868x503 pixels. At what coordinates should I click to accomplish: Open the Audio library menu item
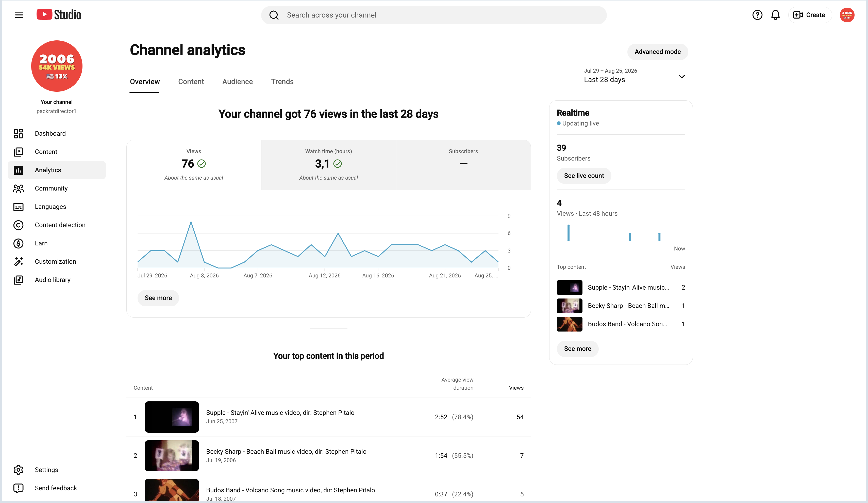57,280
